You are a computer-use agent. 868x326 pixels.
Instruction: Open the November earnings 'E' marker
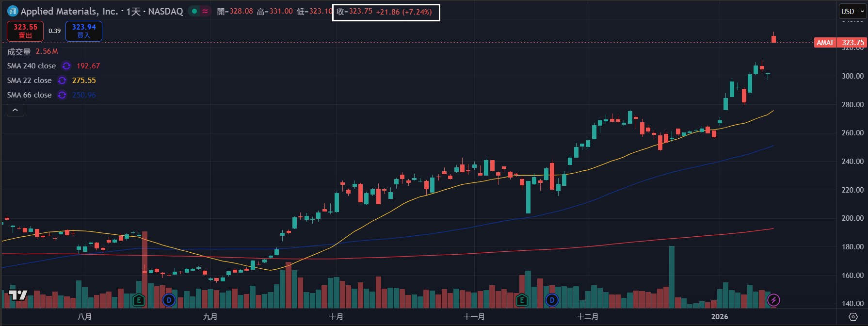pos(522,300)
